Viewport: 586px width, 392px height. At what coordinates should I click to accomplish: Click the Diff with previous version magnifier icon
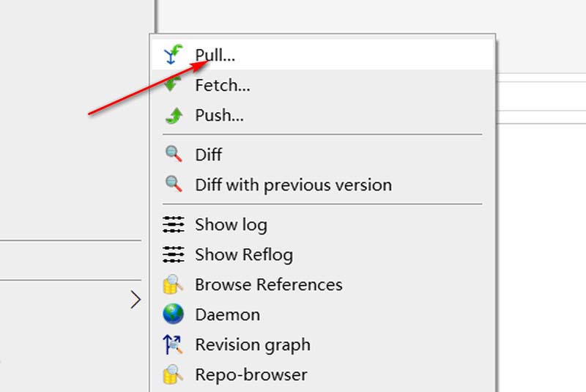tap(173, 185)
